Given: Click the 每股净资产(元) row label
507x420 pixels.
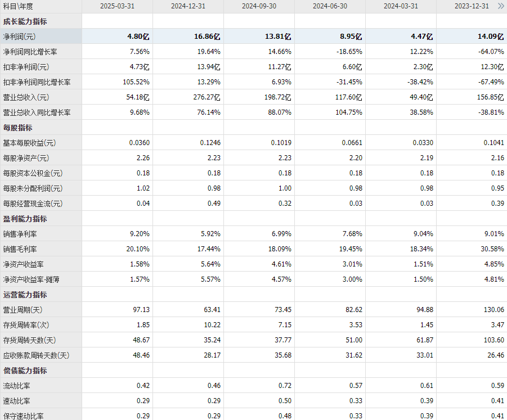Looking at the screenshot, I should 26,158.
